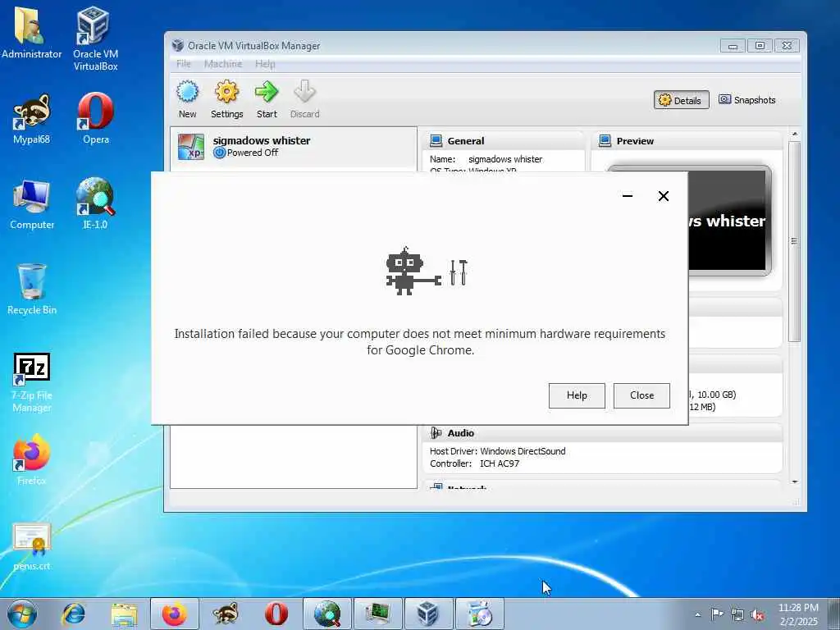This screenshot has width=840, height=630.
Task: Select the Mypal68 desktop shortcut
Action: pos(31,119)
